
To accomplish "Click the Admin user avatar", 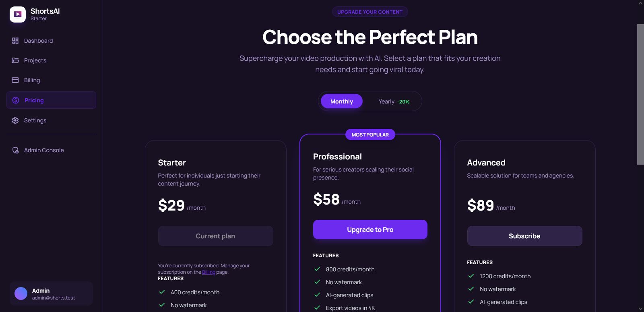I will click(x=21, y=293).
